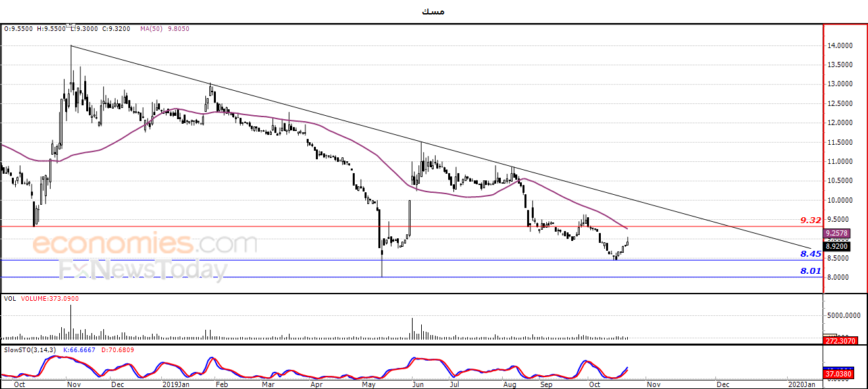Click the 10.0000 price axis label
This screenshot has height=389, width=868.
point(841,200)
